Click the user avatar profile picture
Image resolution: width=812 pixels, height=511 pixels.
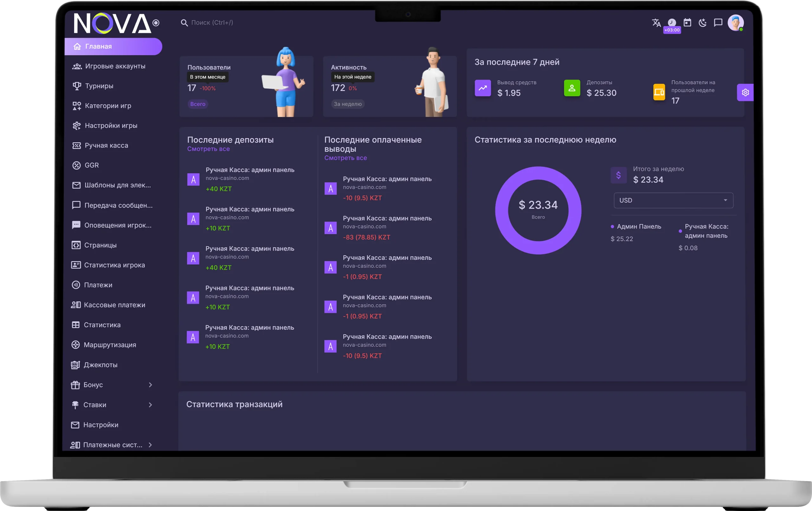click(736, 23)
